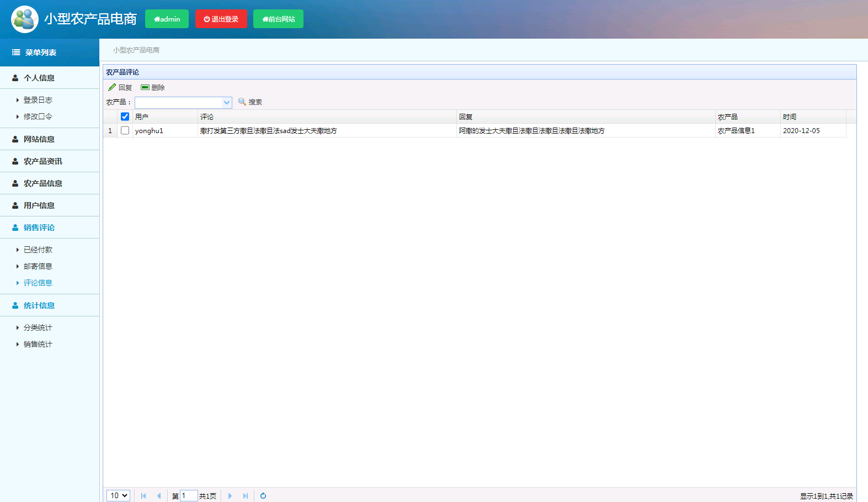The image size is (868, 502).
Task: Click the red logout button
Action: [221, 19]
